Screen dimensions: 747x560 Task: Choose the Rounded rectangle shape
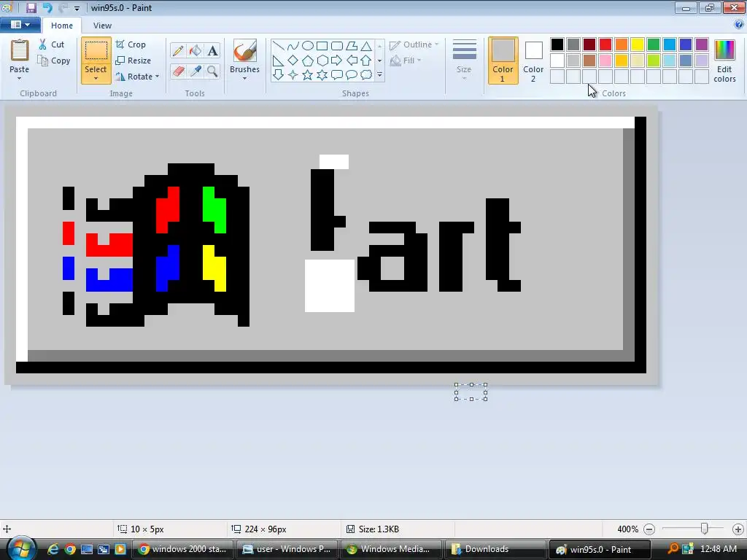(x=337, y=46)
